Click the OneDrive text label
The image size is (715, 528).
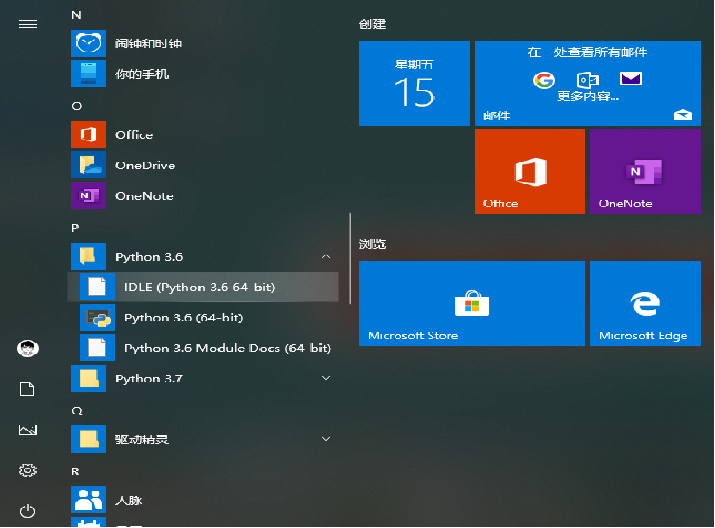[145, 165]
